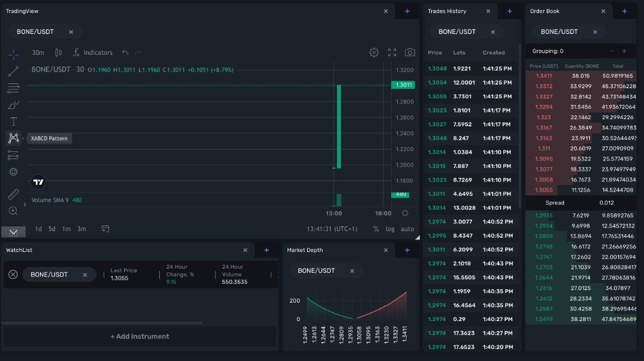Remove BONE/USDT chip in Trades History panel
The width and height of the screenshot is (644, 361).
493,32
